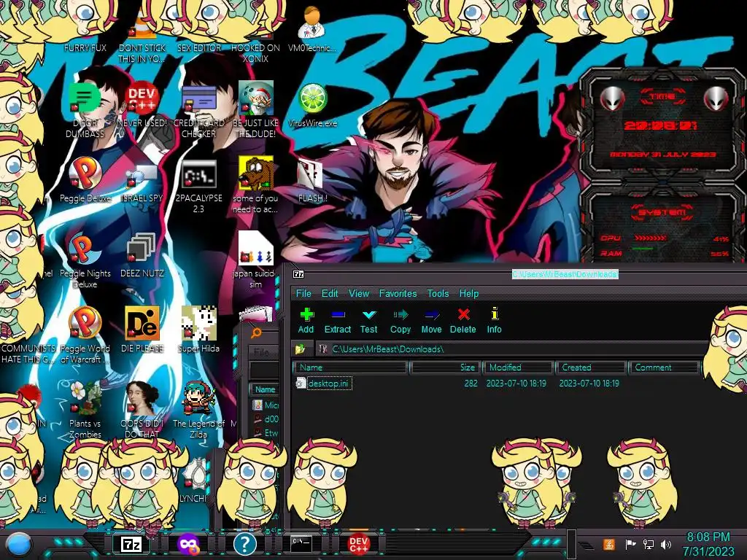Click the Copy icon in 7-Zip toolbar
The image size is (747, 560).
tap(400, 315)
